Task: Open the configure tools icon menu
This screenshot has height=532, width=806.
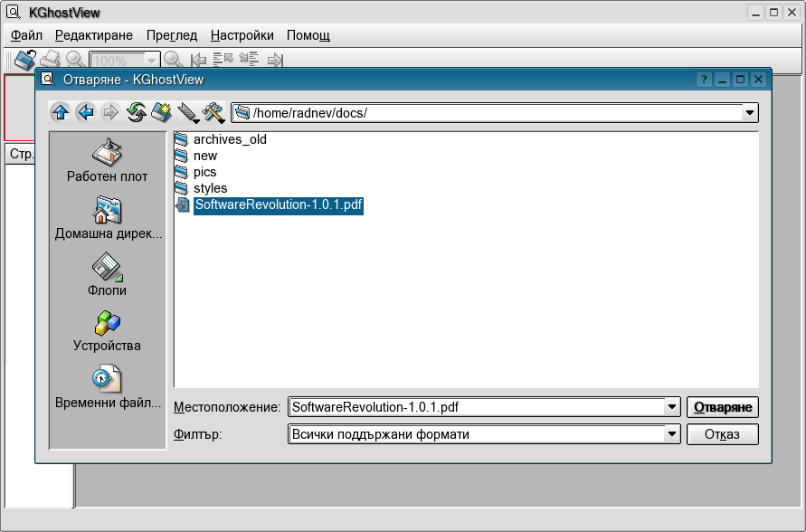Action: pyautogui.click(x=213, y=113)
